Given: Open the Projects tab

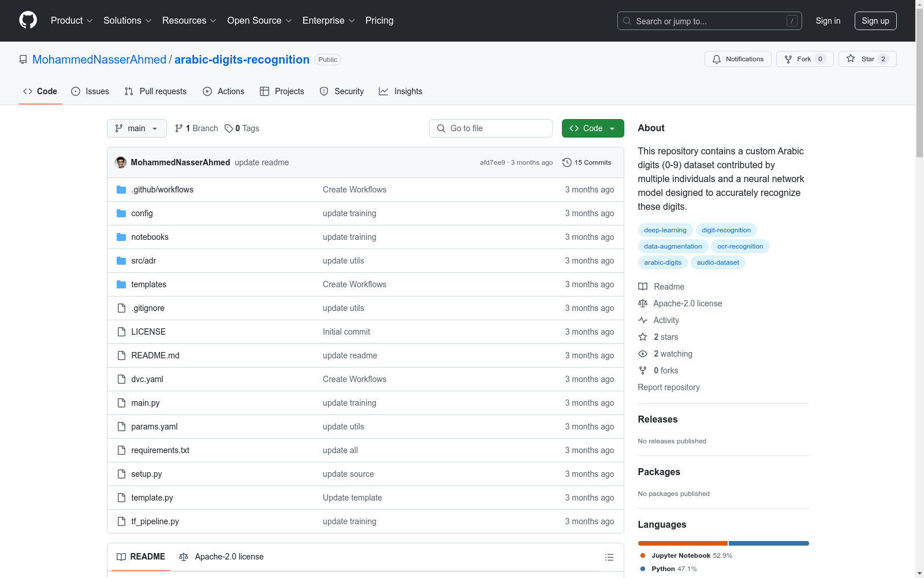Looking at the screenshot, I should [x=282, y=91].
